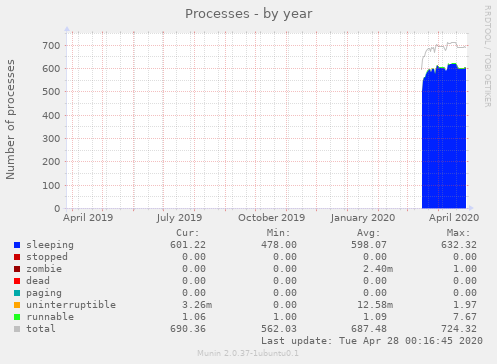The height and width of the screenshot is (364, 497).
Task: Click the green runnable legend swatch
Action: click(17, 317)
